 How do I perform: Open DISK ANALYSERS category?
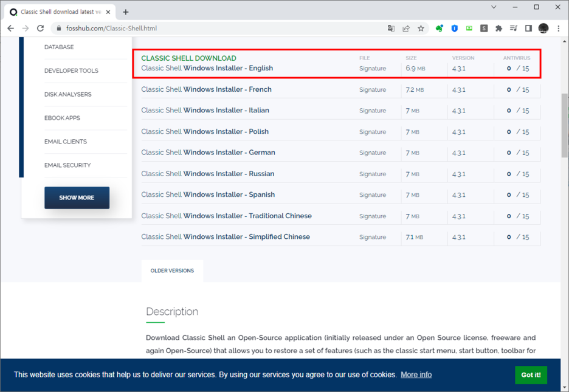68,94
